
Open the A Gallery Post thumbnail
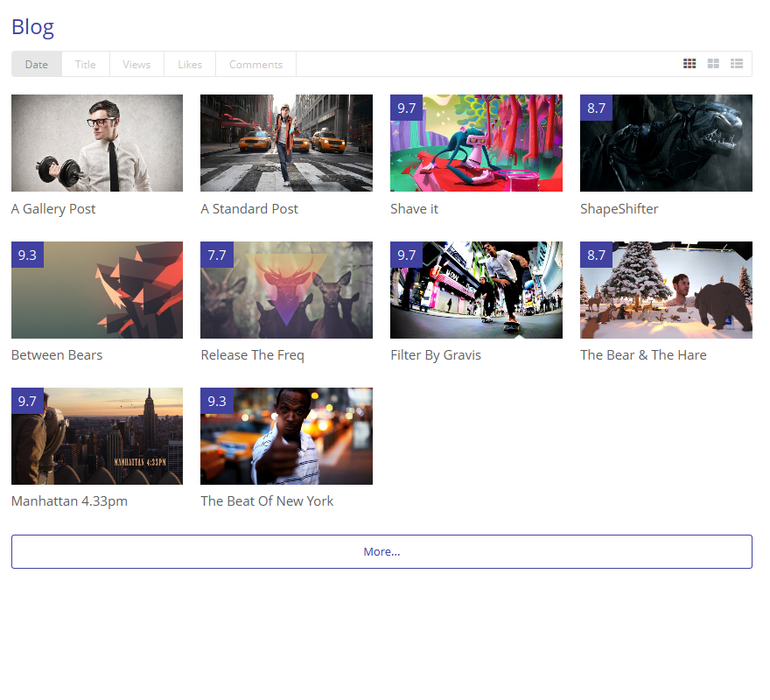click(97, 143)
